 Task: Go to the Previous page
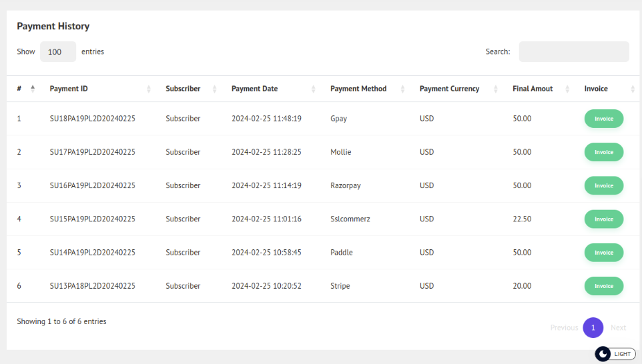point(564,327)
